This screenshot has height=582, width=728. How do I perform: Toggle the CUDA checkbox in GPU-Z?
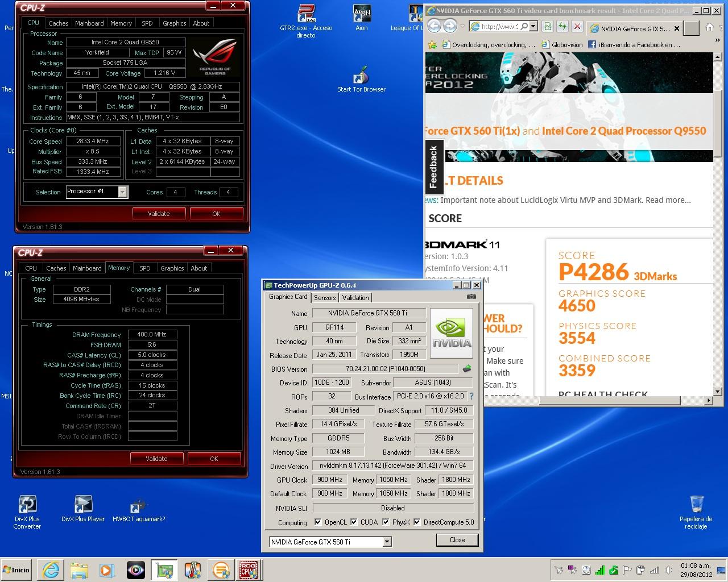(x=354, y=522)
